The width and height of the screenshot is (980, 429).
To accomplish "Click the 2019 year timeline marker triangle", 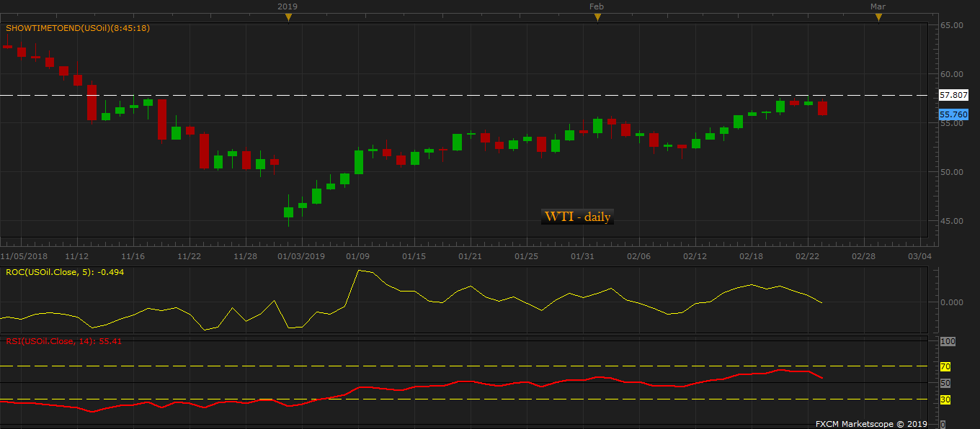I will coord(288,17).
